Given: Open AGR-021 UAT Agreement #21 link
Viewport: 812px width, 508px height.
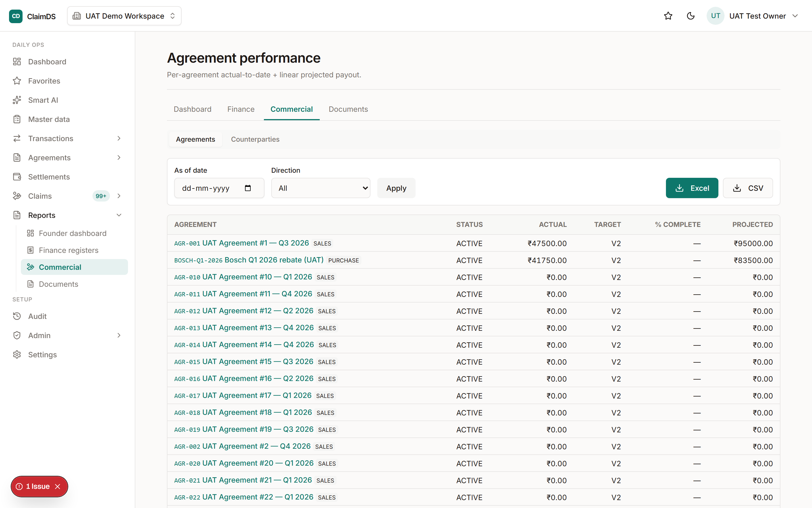Looking at the screenshot, I should [x=243, y=480].
